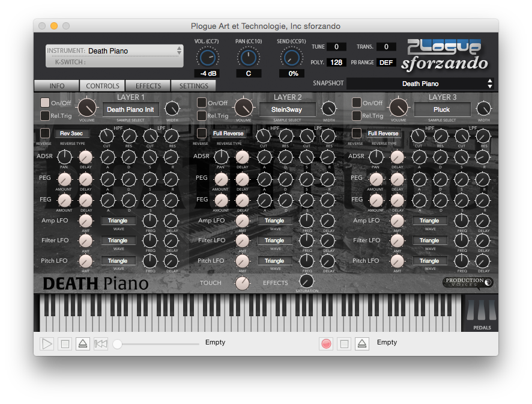
Task: Open the Snapshot dropdown
Action: pyautogui.click(x=420, y=84)
